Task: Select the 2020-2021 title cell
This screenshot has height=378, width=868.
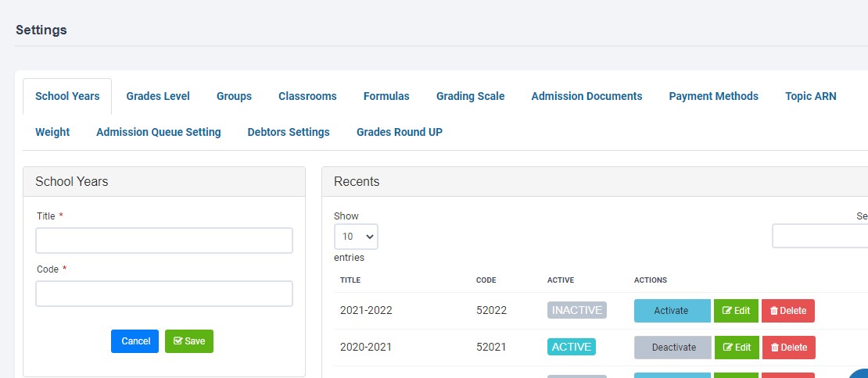Action: 366,347
